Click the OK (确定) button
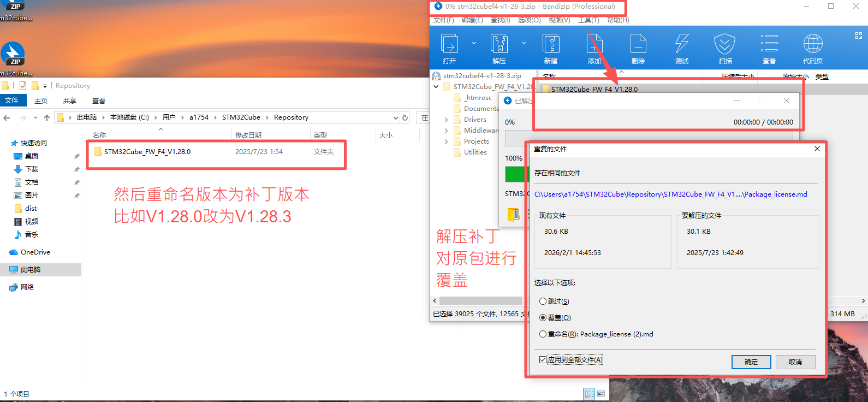Image resolution: width=868 pixels, height=402 pixels. point(751,362)
